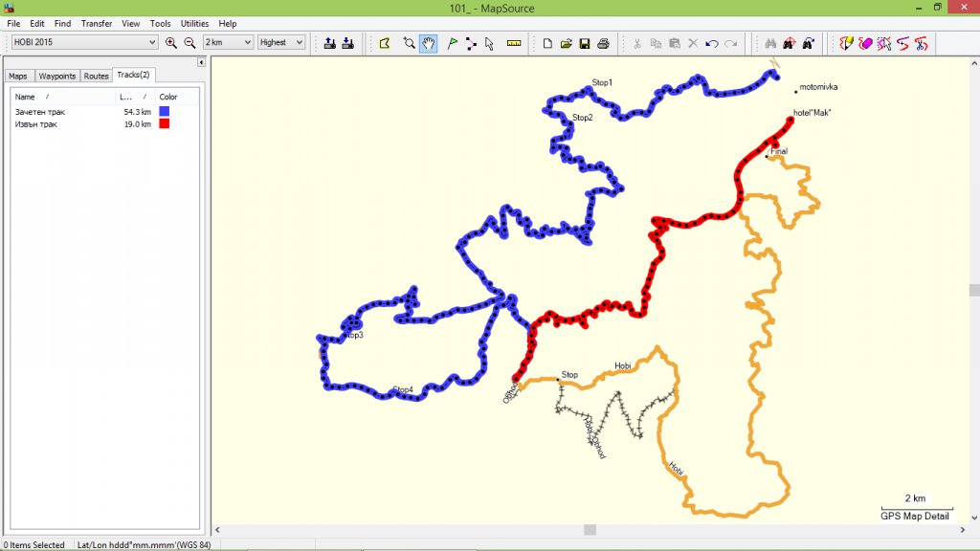Click the Paste icon in toolbar
The width and height of the screenshot is (980, 551).
pyautogui.click(x=675, y=43)
